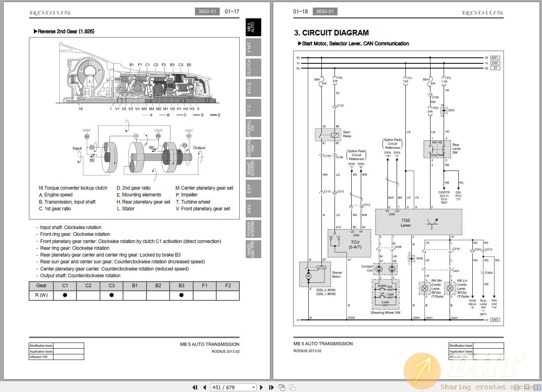542x392 pixels.
Task: Click the RR LH Combi Lamp symbol
Action: 450,288
